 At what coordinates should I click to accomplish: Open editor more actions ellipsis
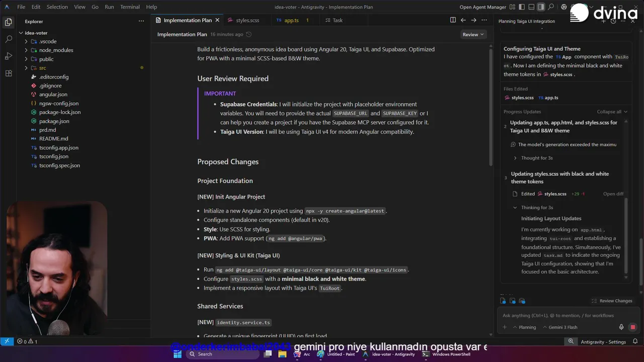click(x=485, y=20)
